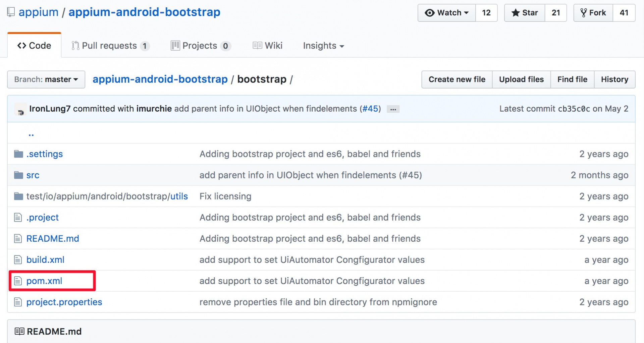Image resolution: width=644 pixels, height=343 pixels.
Task: Open the src folder icon
Action: click(x=18, y=175)
